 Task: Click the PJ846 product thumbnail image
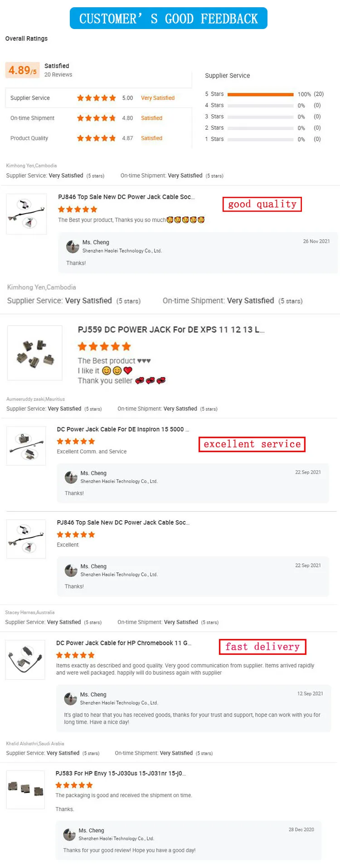(26, 213)
